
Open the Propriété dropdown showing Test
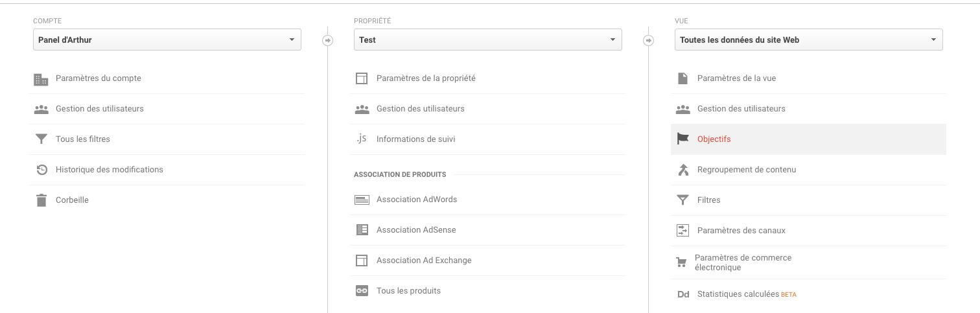click(488, 40)
